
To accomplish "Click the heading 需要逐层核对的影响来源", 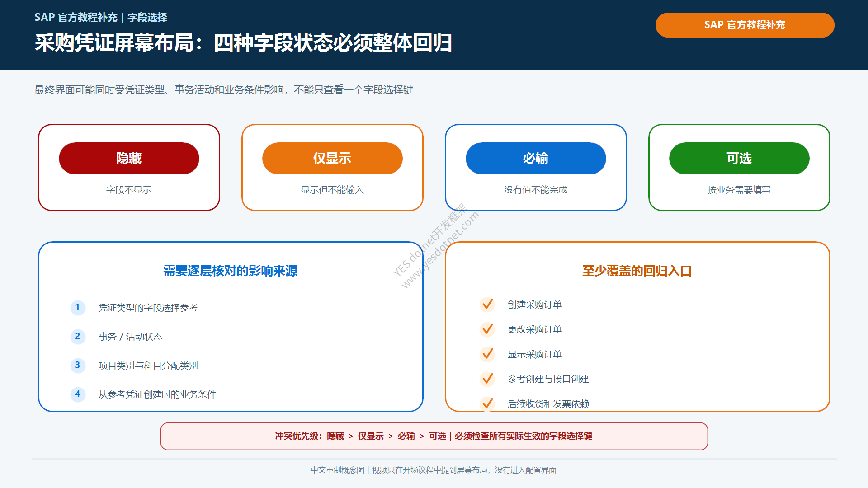I will (x=231, y=271).
